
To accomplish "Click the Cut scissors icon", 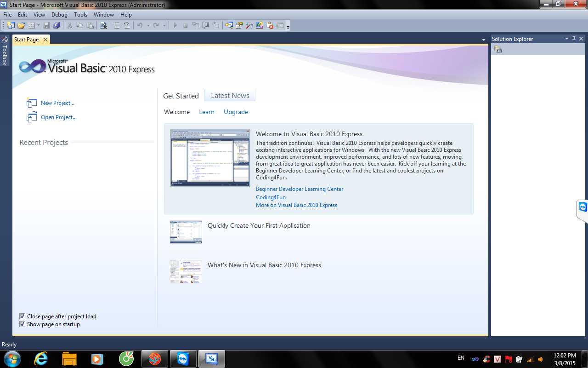I will pyautogui.click(x=70, y=25).
